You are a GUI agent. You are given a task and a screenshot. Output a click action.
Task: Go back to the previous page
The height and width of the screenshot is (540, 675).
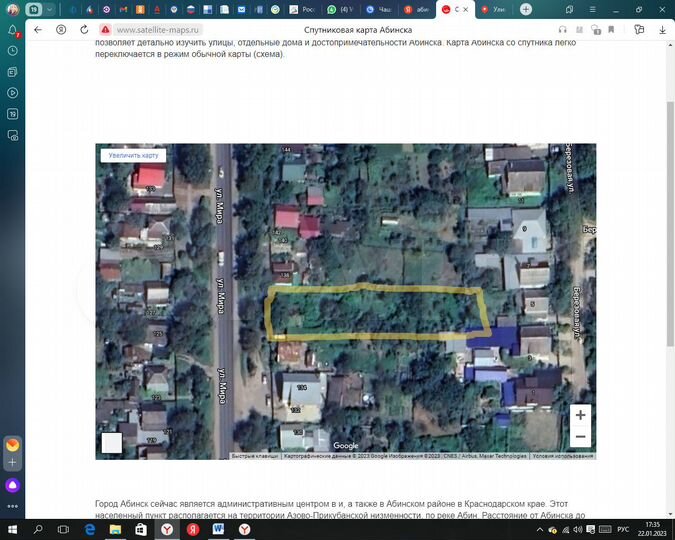pos(38,30)
